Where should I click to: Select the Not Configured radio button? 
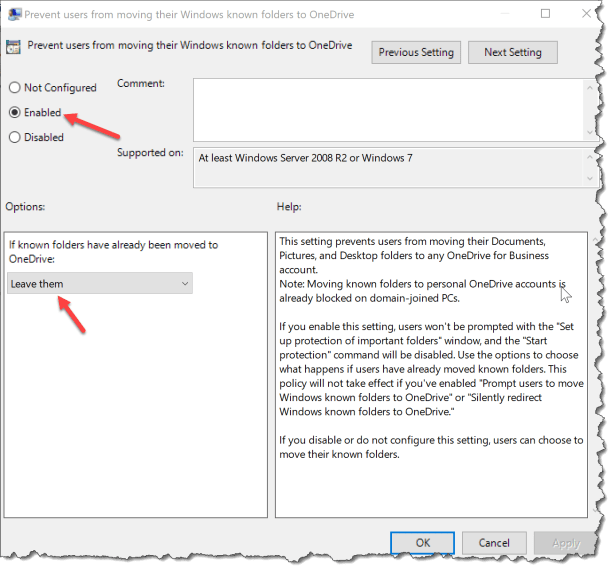coord(15,88)
